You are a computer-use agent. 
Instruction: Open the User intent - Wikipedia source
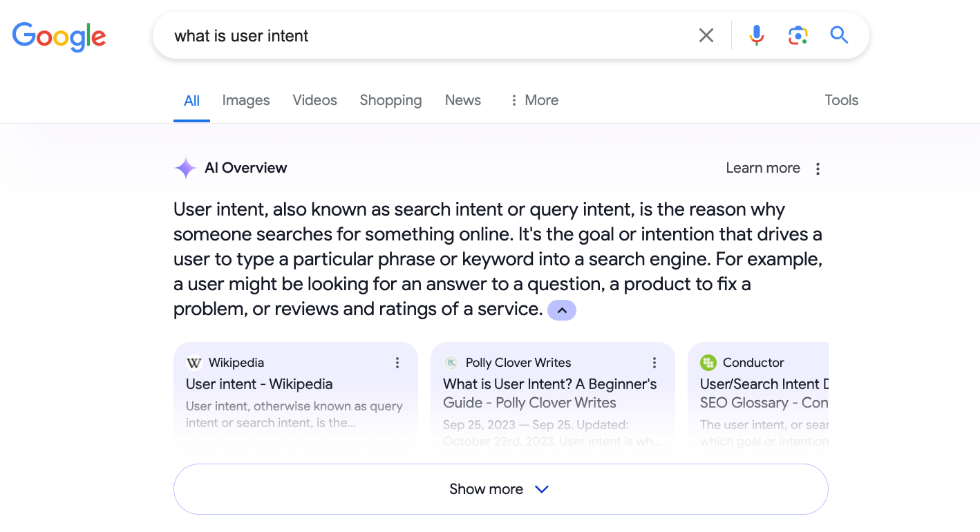(259, 384)
